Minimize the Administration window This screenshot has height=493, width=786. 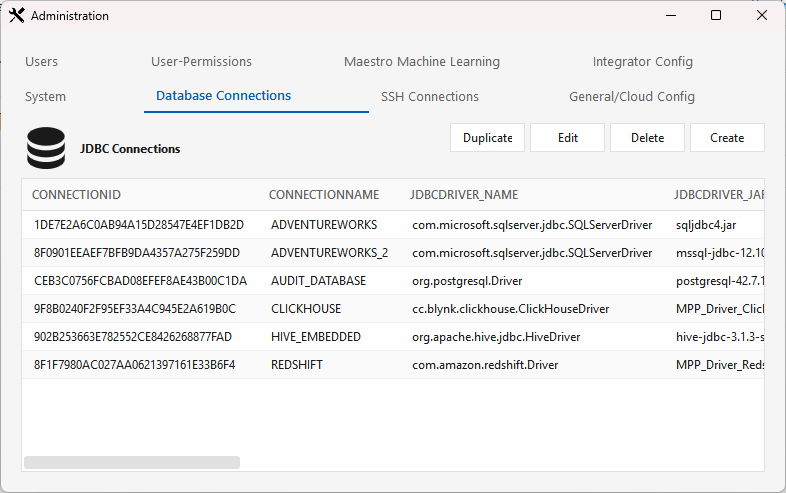671,16
